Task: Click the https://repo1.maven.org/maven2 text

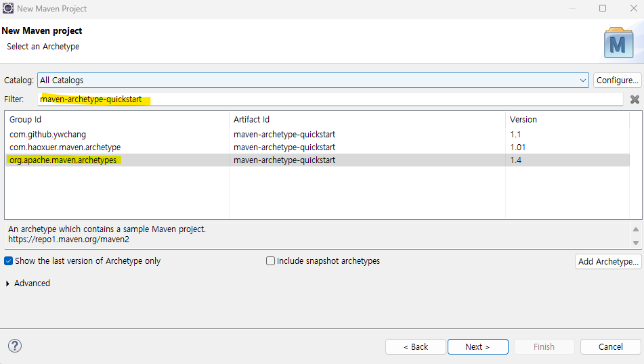Action: tap(68, 240)
